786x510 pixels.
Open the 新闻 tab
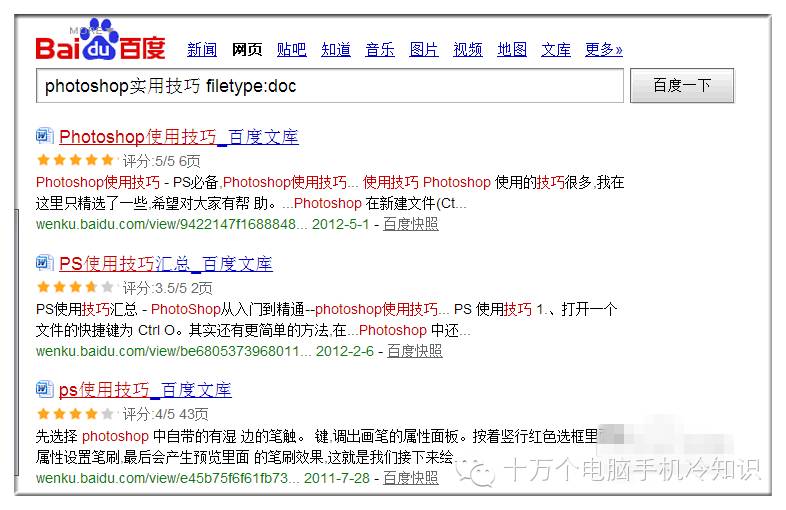point(202,49)
